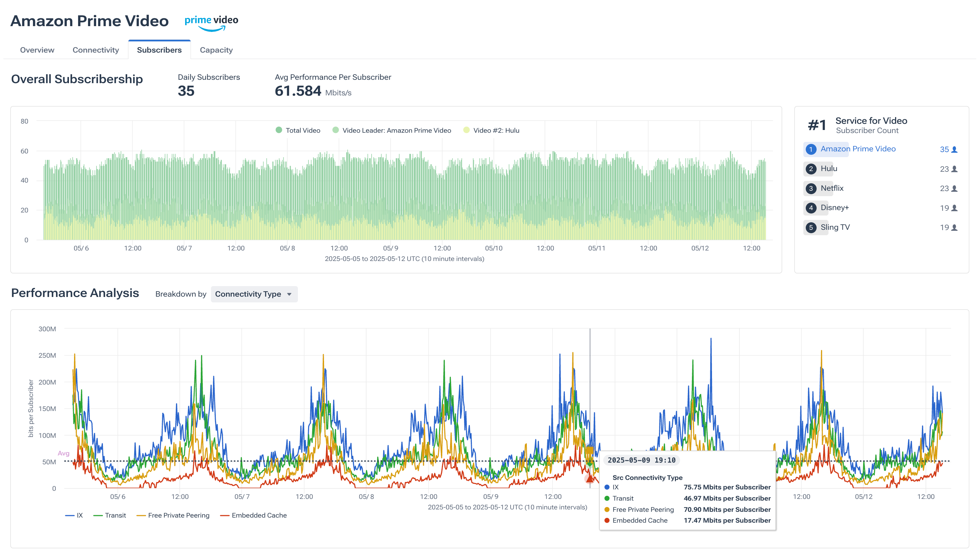The image size is (980, 560).
Task: Click the red Embedded Cache legend swatch
Action: point(225,516)
